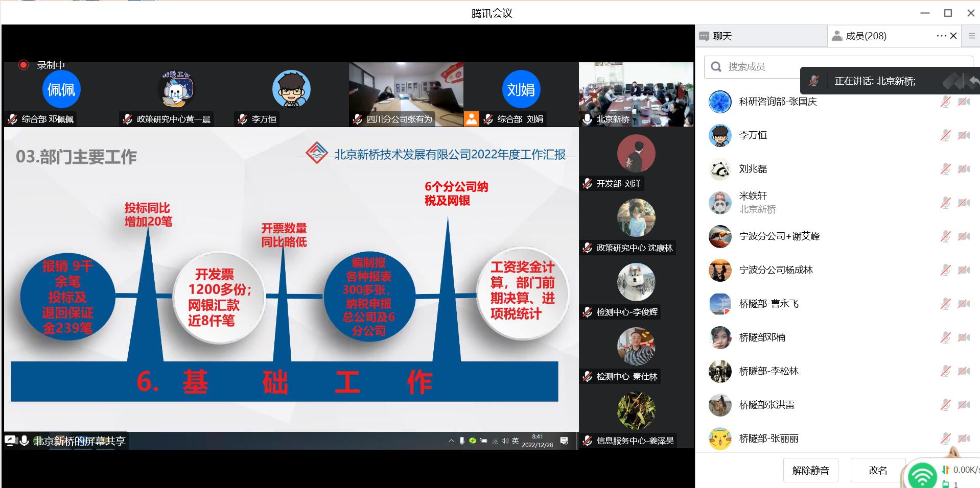Open the hamburger menu beside members tab
Image resolution: width=980 pixels, height=488 pixels.
(x=971, y=36)
